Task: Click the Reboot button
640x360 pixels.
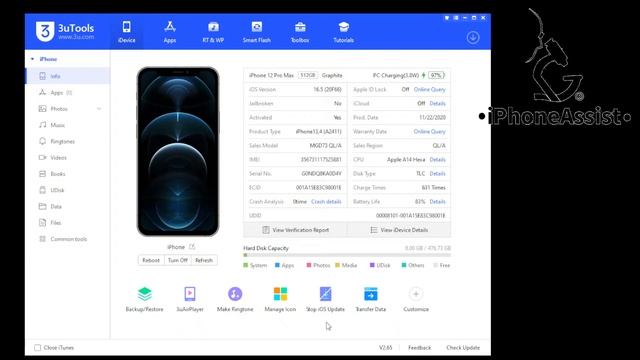Action: [151, 260]
